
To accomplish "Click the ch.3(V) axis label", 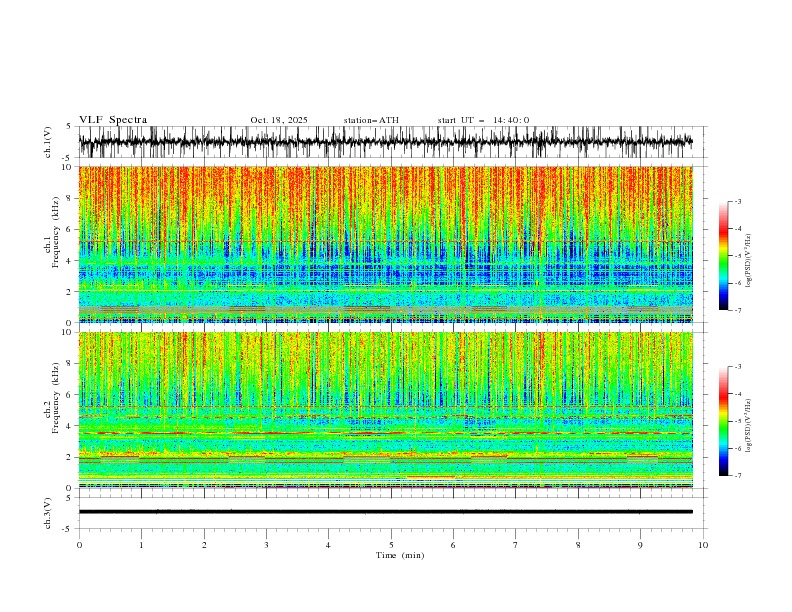I will [x=48, y=513].
